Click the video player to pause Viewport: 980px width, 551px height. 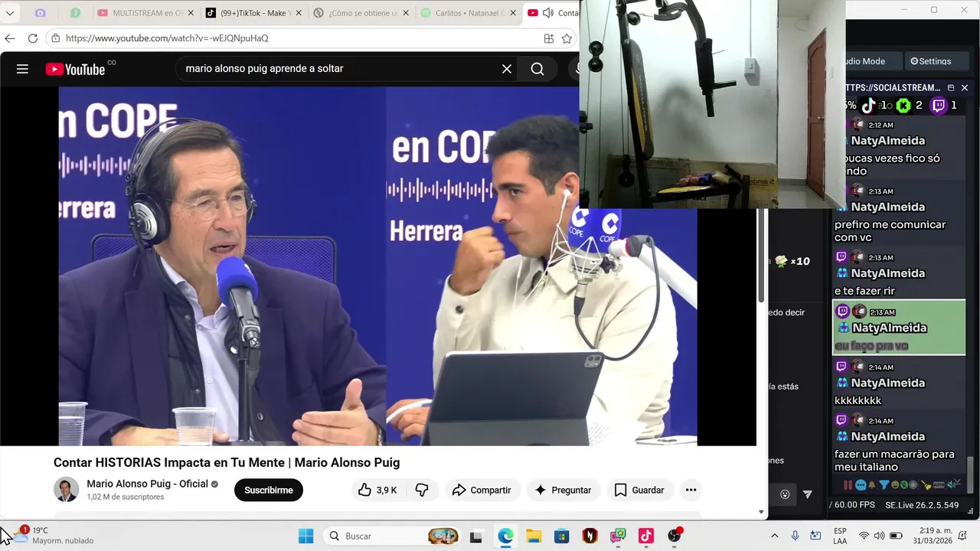tap(377, 266)
